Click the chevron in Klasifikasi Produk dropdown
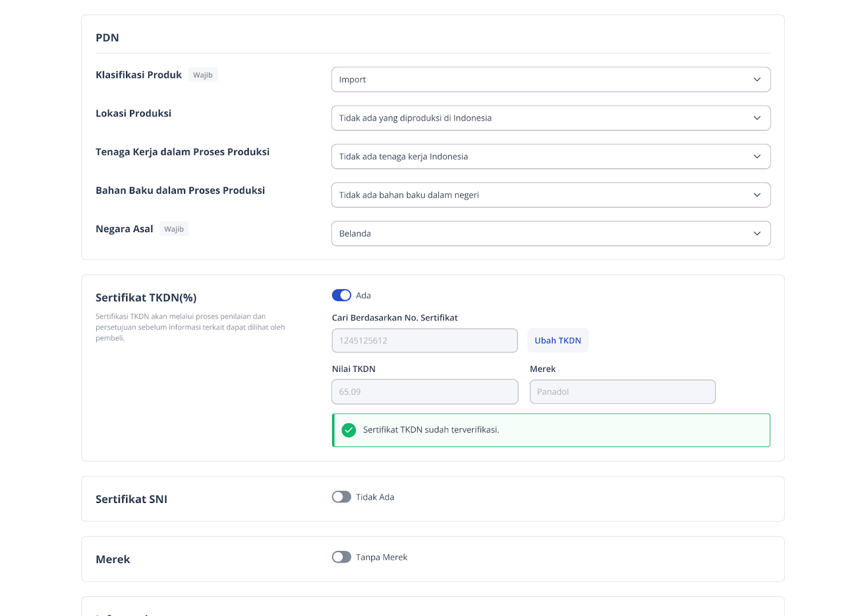Image resolution: width=866 pixels, height=616 pixels. pos(757,80)
